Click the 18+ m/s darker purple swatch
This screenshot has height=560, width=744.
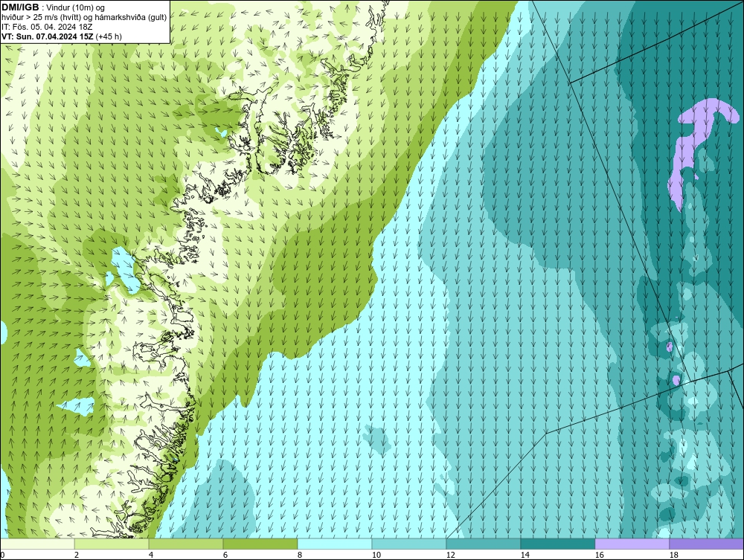click(x=706, y=544)
